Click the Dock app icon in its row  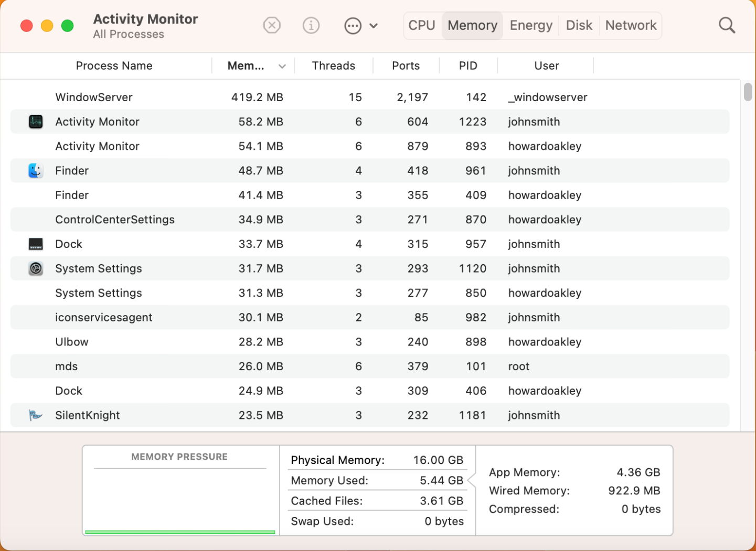coord(35,244)
